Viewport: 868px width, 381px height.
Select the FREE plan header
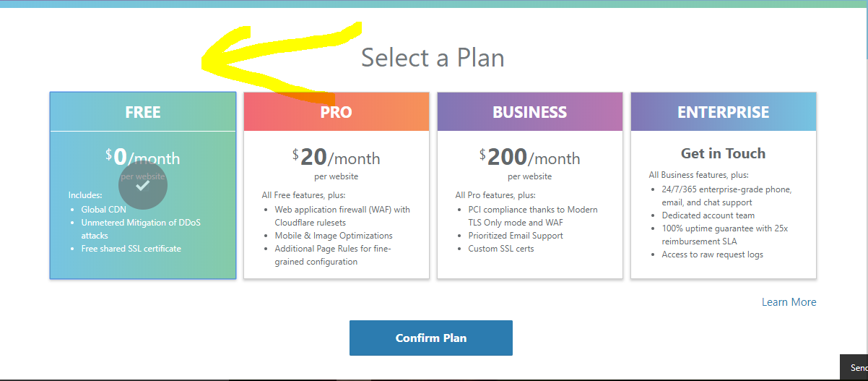tap(143, 112)
